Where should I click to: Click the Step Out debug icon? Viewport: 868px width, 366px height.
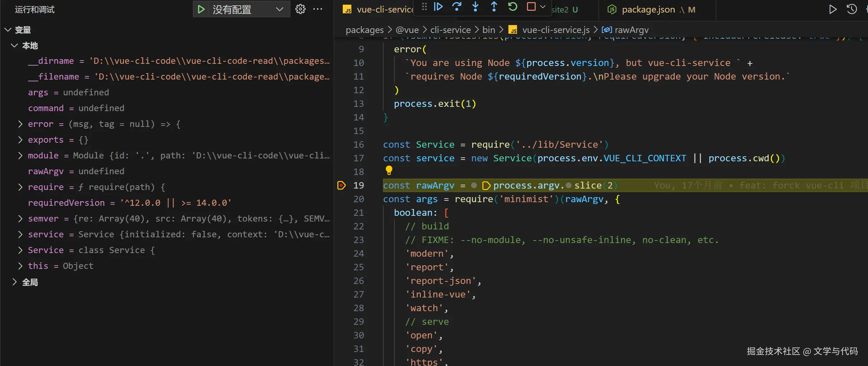(494, 7)
